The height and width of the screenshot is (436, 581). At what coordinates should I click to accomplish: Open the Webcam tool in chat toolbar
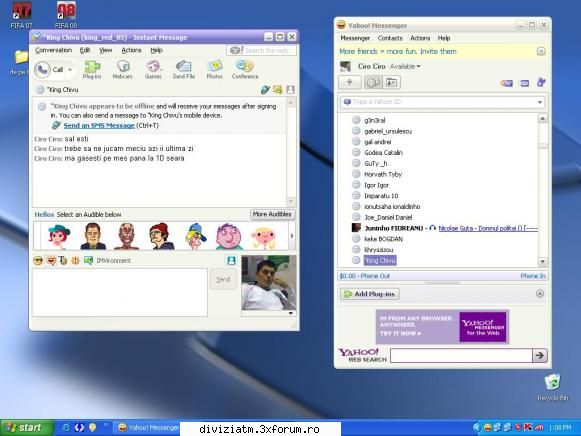coord(122,69)
